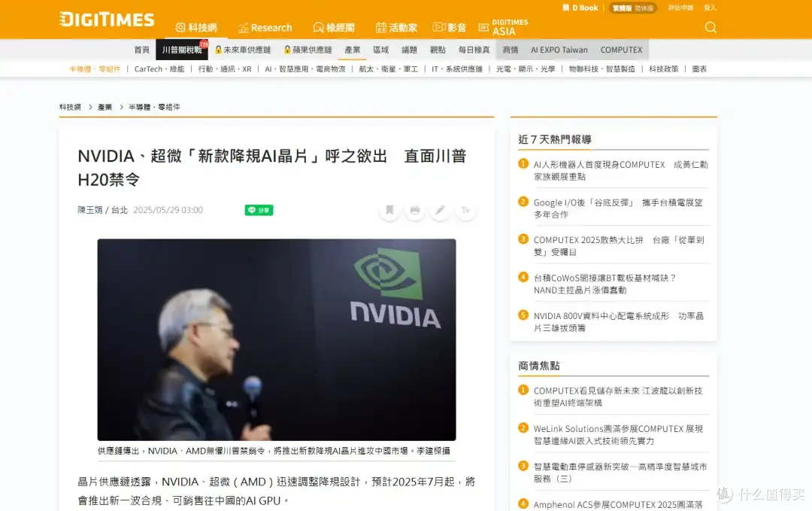Screen dimensions: 812x511
Task: Select 物聯科技．智慧製造 subcategory
Action: (x=601, y=69)
